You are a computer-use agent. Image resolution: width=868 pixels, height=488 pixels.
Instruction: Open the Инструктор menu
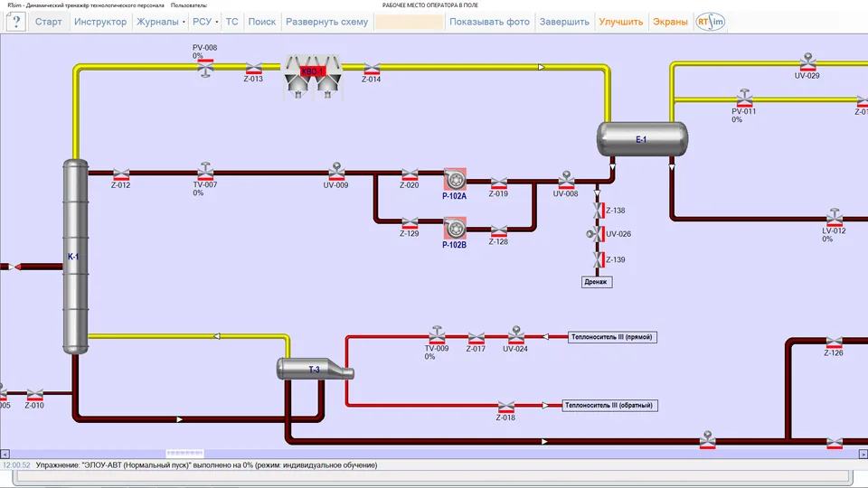tap(100, 22)
